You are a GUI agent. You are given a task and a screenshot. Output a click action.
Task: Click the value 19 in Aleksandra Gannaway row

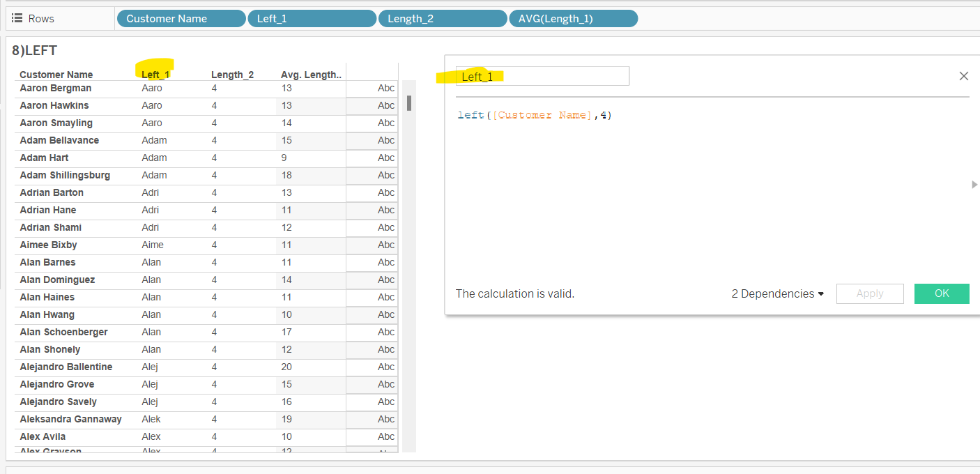coord(286,419)
